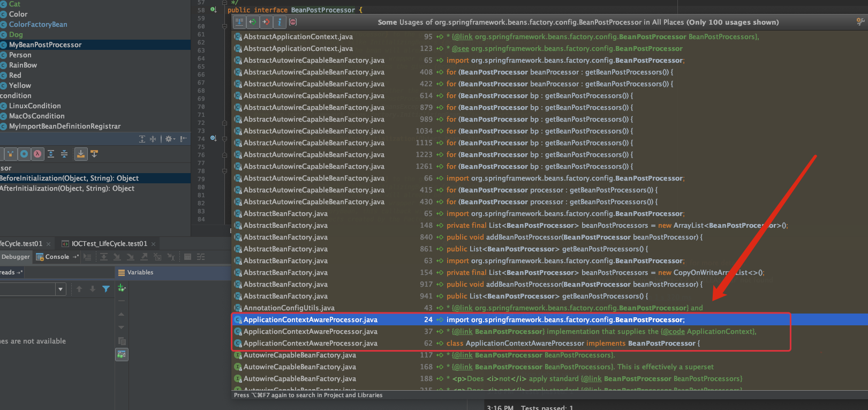The width and height of the screenshot is (868, 410).
Task: Click the restore layout arrow next to the Console tab
Action: pyautogui.click(x=76, y=257)
